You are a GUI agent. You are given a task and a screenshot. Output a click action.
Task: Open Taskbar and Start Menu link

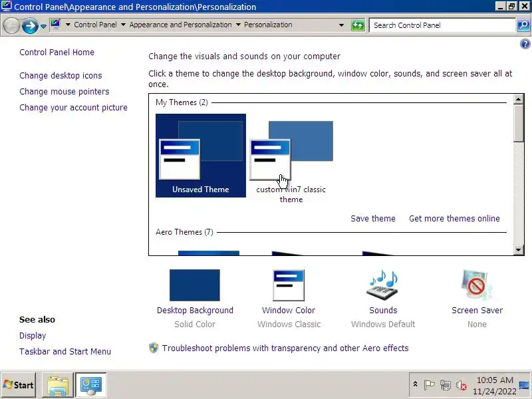coord(65,352)
